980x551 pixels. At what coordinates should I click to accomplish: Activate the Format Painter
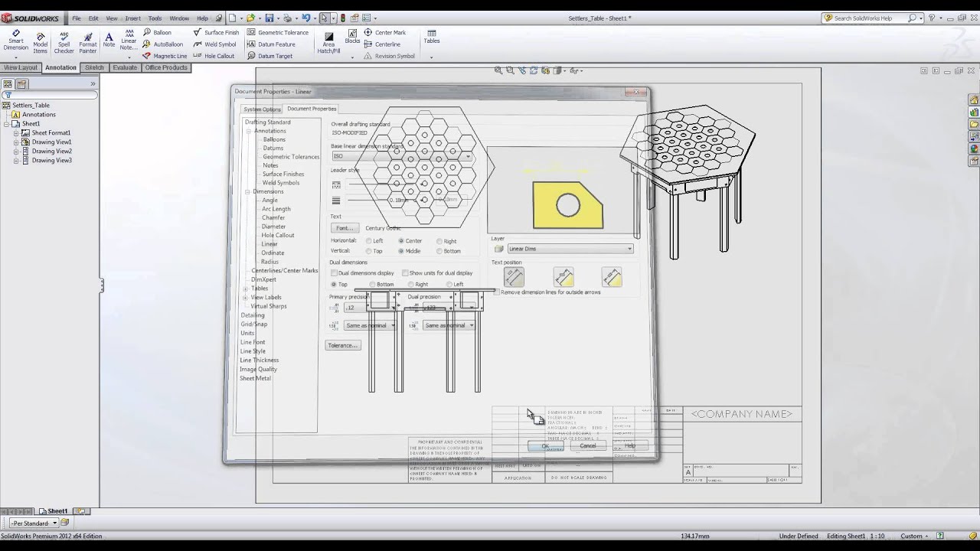[87, 41]
